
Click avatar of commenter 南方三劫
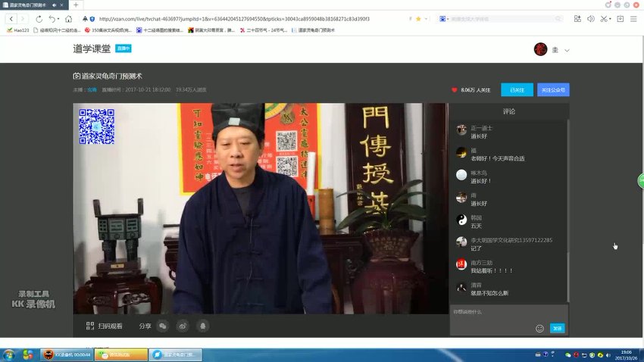click(461, 265)
